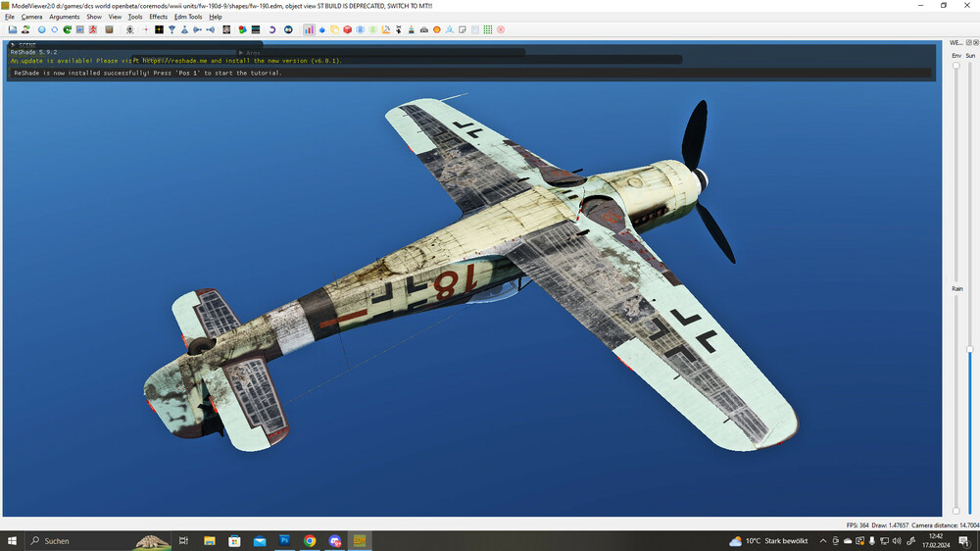Open the weather widget showing 10°C

tap(768, 541)
